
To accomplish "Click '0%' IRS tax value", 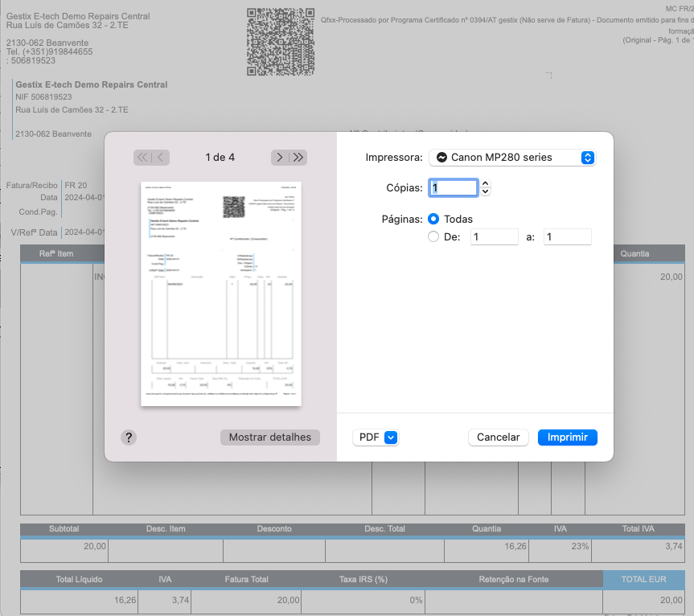I will click(x=416, y=601).
